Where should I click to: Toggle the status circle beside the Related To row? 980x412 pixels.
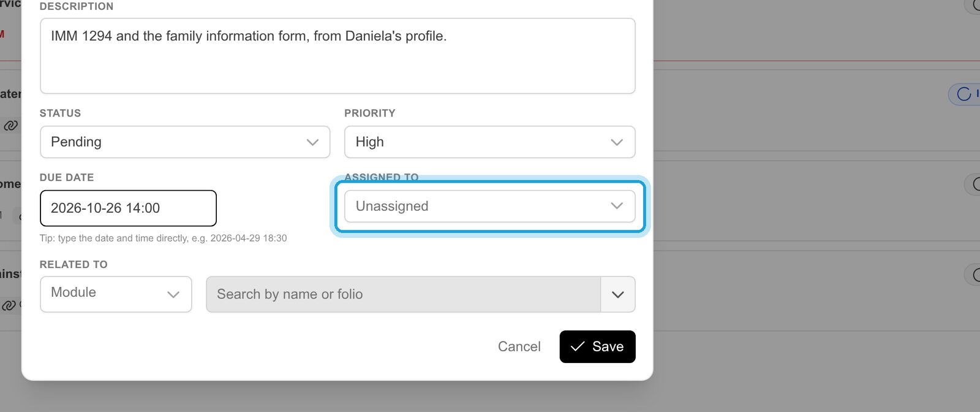coord(973,275)
